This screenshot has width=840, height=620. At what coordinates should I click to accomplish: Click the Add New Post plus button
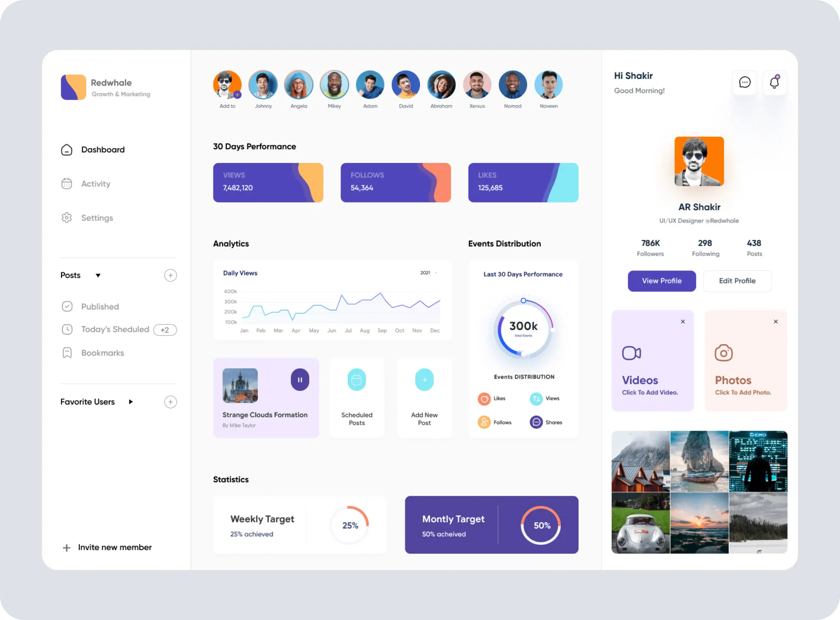tap(424, 379)
